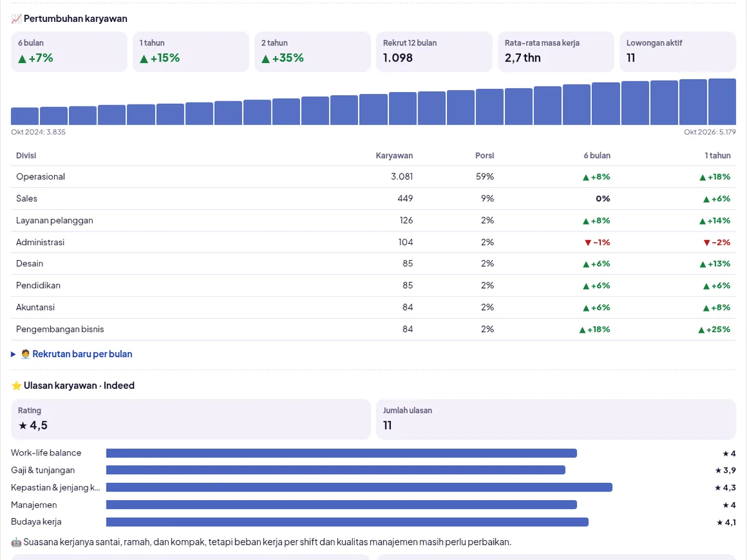747x560 pixels.
Task: Click the person icon in Rekrutan baru per bulan
Action: 26,354
